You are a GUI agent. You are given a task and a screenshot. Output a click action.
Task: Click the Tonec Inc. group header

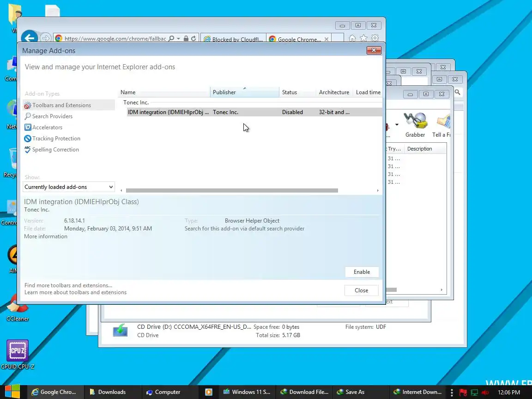[136, 103]
